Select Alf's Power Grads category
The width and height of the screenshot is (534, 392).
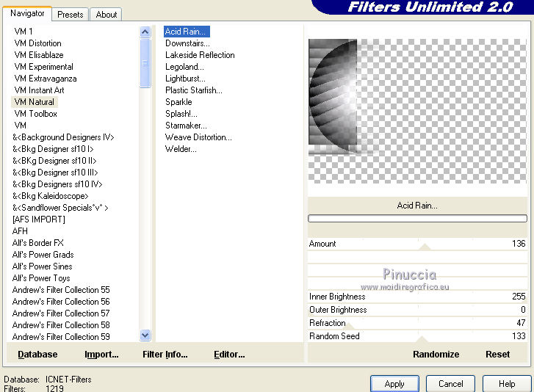coord(43,255)
